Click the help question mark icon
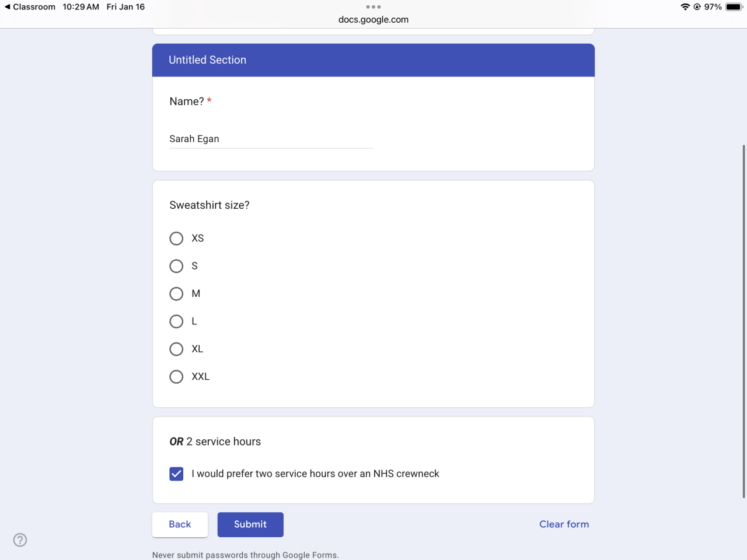This screenshot has width=747, height=560. pyautogui.click(x=20, y=540)
